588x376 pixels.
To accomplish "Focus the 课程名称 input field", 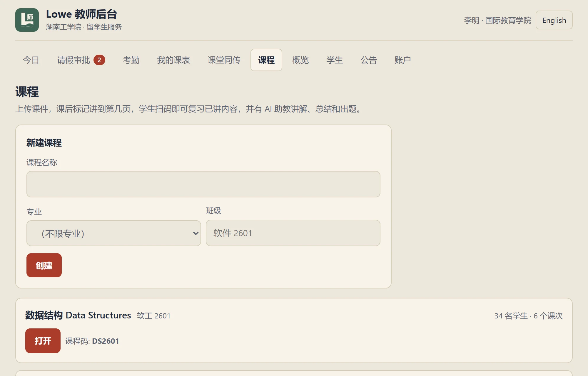I will (203, 184).
